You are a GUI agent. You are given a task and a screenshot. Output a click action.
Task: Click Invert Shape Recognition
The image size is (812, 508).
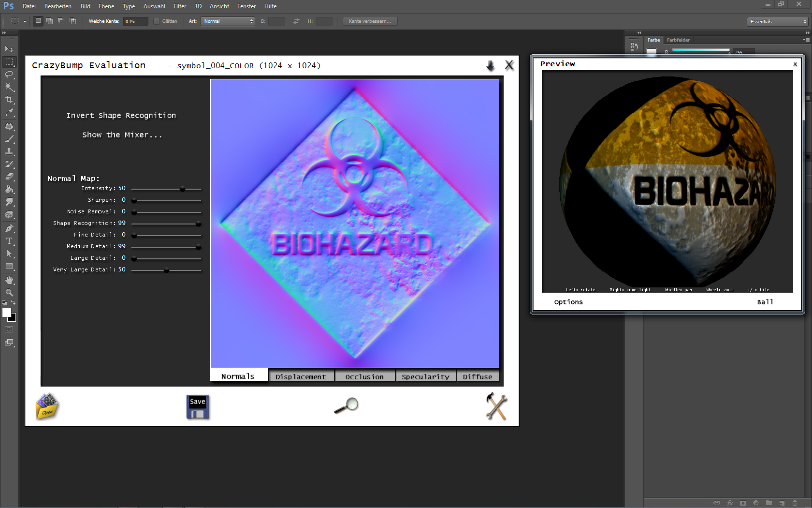(x=121, y=116)
